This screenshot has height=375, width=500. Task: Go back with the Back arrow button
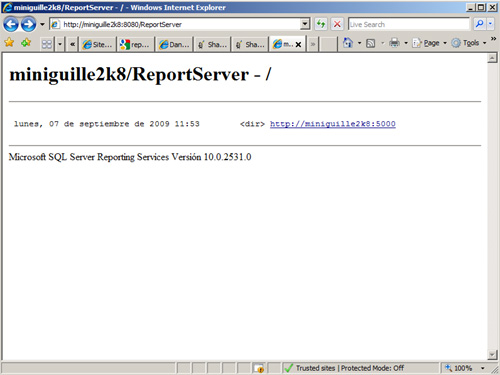(11, 24)
